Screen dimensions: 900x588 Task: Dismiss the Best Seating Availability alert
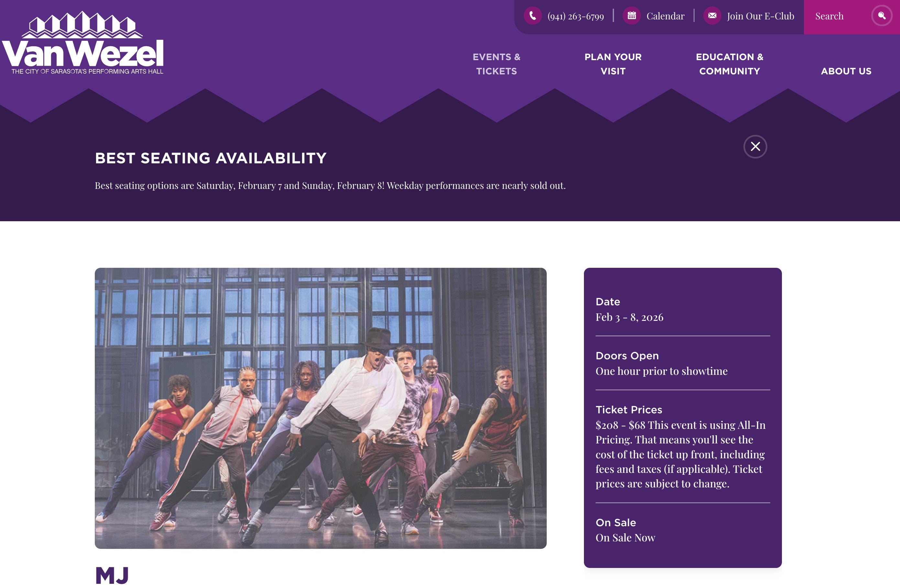pyautogui.click(x=755, y=146)
